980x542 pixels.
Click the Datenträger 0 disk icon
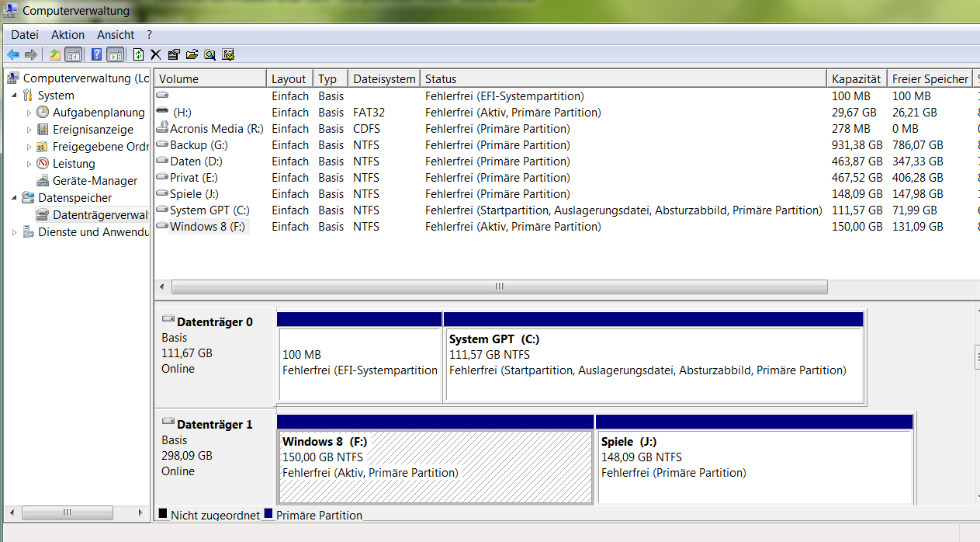(168, 319)
